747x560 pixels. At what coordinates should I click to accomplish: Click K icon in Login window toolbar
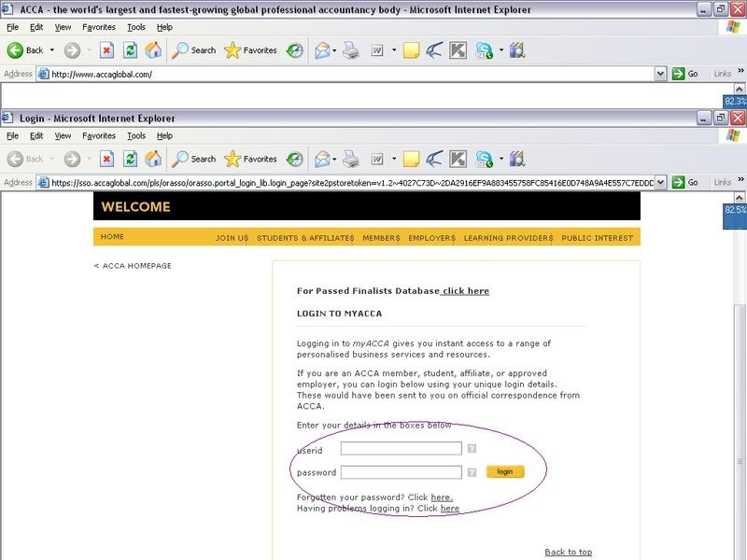pyautogui.click(x=458, y=159)
